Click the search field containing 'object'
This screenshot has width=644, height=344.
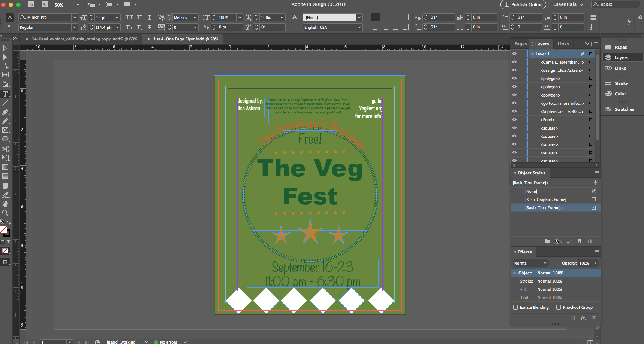[x=616, y=4]
